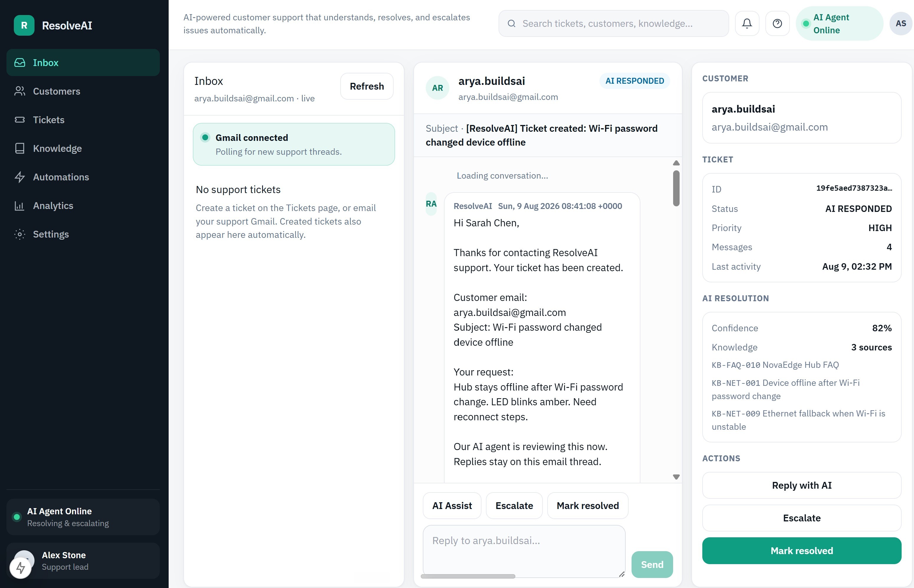Click the Analytics bar chart icon
Screen dimensions: 914x588
19,205
